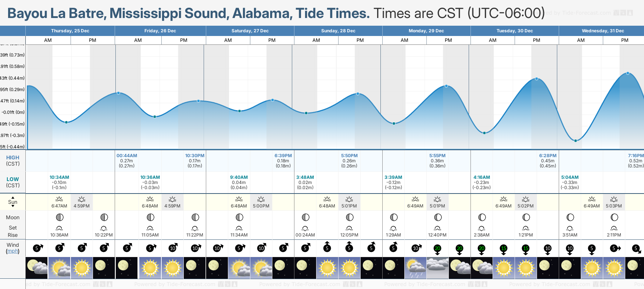Click the sunset icon above 5:00PM Saturday
Image resolution: width=644 pixels, height=289 pixels.
261,199
